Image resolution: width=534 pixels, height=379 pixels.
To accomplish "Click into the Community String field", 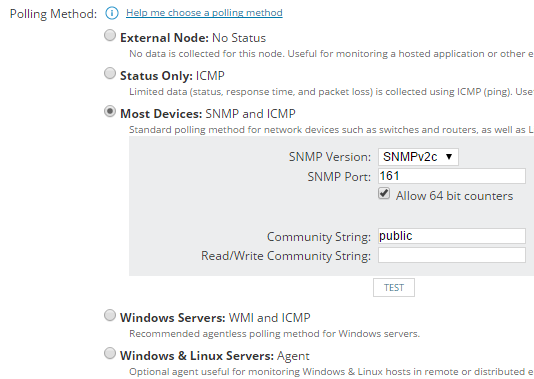I will 452,236.
